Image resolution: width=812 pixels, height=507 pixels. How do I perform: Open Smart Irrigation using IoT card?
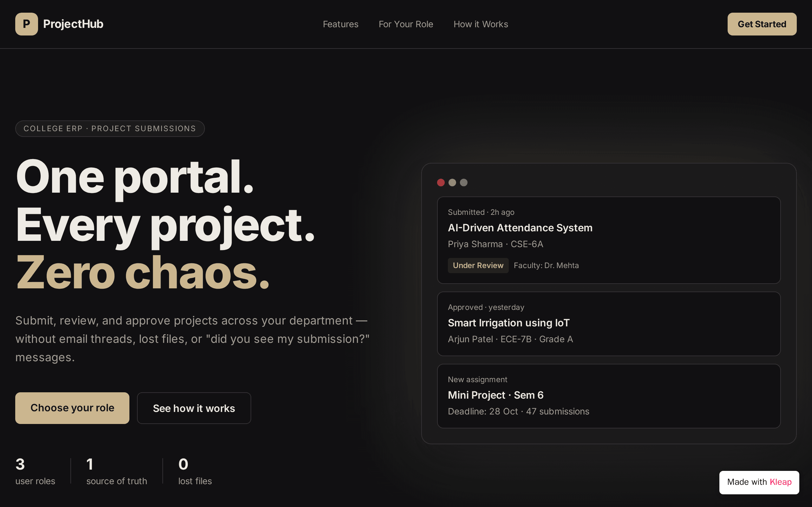tap(609, 324)
